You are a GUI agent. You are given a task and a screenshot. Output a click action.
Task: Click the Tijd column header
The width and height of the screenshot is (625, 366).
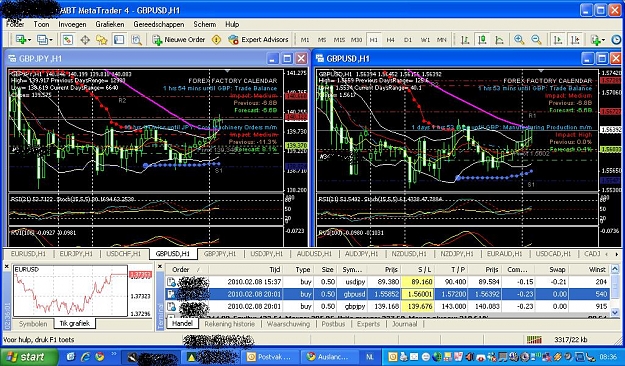[246, 270]
